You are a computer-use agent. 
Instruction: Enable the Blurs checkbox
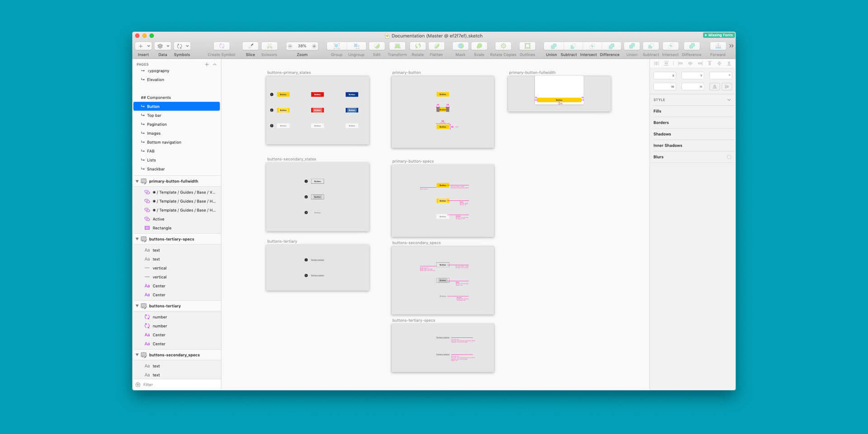[729, 157]
